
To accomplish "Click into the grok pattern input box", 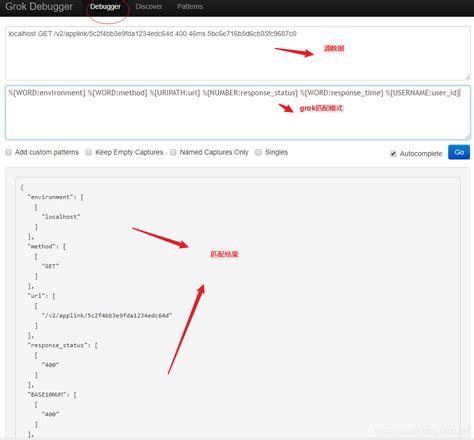I will pos(238,113).
